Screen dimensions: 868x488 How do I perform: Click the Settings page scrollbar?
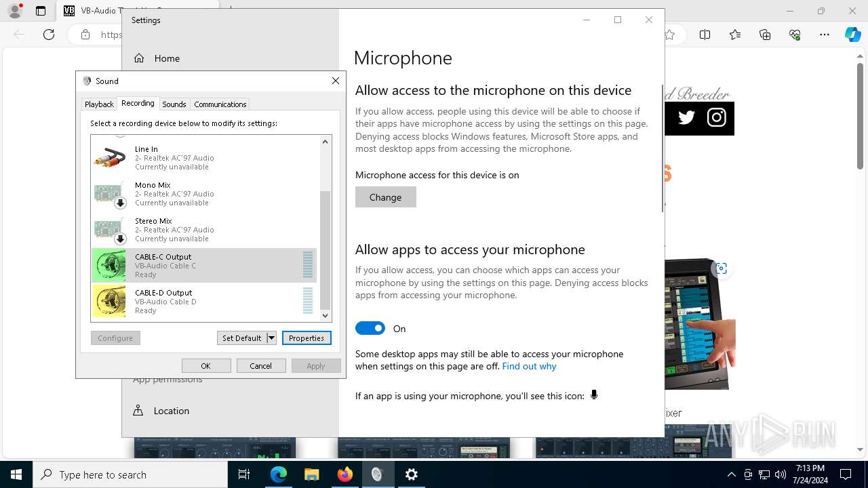point(662,149)
